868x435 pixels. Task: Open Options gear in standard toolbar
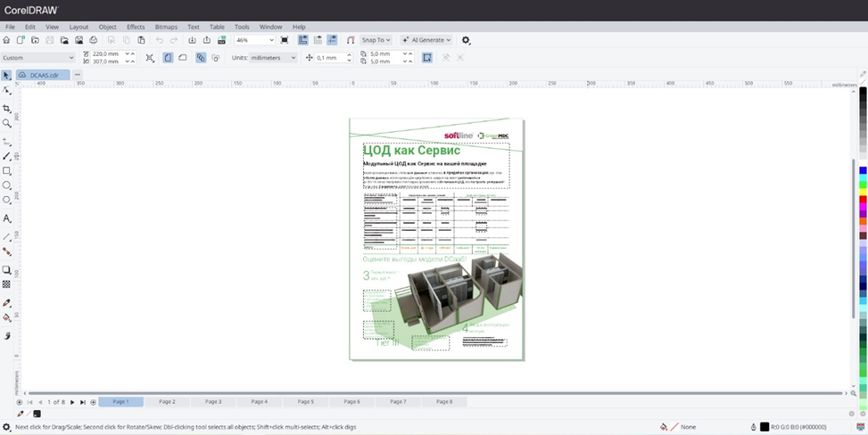pyautogui.click(x=466, y=40)
